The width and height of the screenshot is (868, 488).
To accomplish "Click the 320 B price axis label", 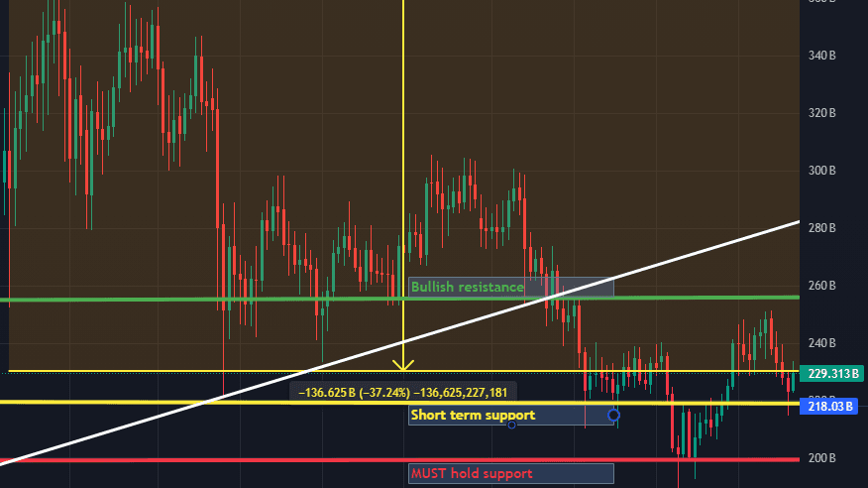I will [x=822, y=113].
